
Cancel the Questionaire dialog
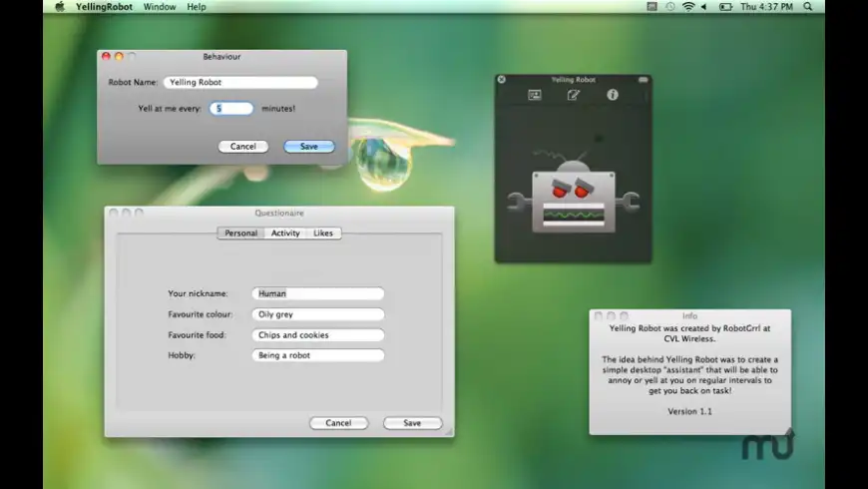point(338,423)
